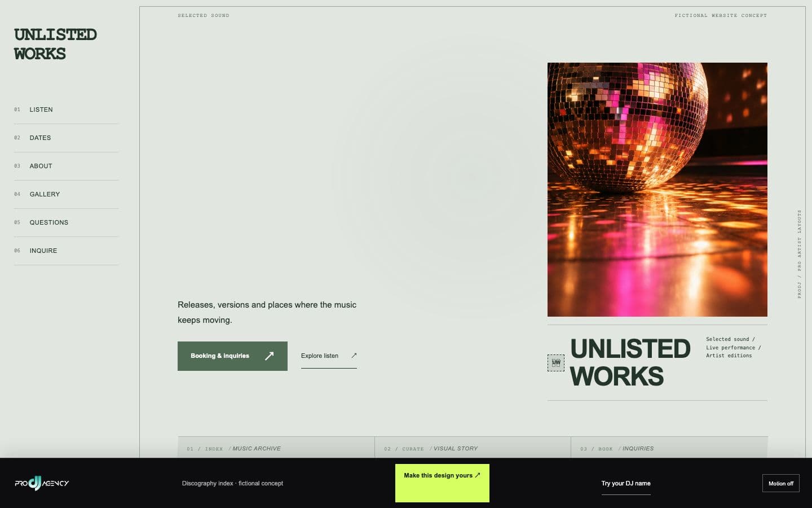Click the ProDJ Agency logo
The height and width of the screenshot is (508, 812).
pos(42,483)
